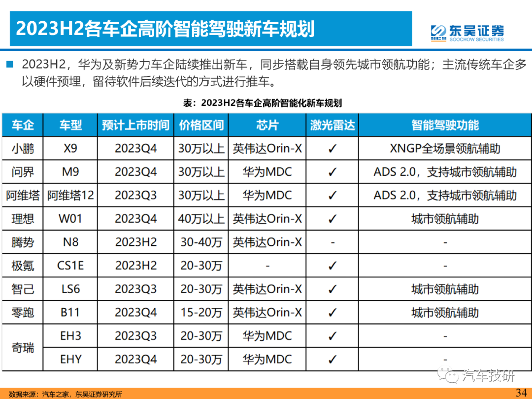Click the merged "奇瑞" carmaker cell
The image size is (532, 399).
pos(23,348)
